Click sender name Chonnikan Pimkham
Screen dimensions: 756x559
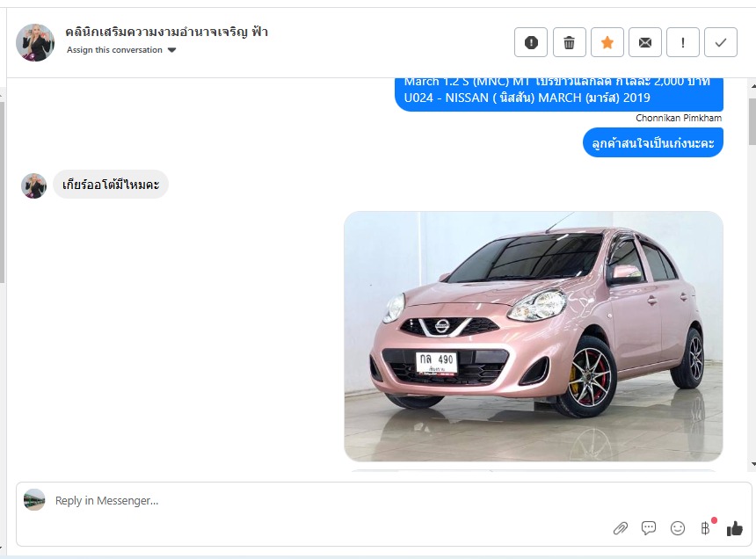point(679,118)
